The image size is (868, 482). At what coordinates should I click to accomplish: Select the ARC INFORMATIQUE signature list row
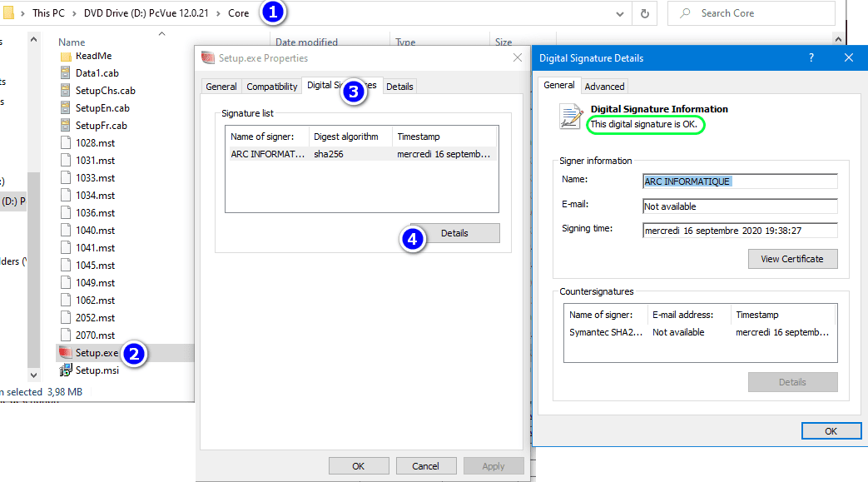click(360, 154)
